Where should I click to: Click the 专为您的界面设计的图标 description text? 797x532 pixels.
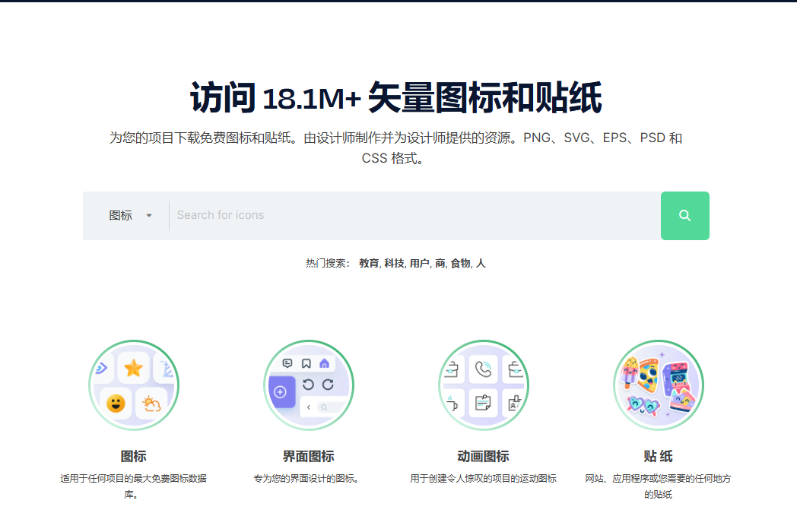pos(309,479)
